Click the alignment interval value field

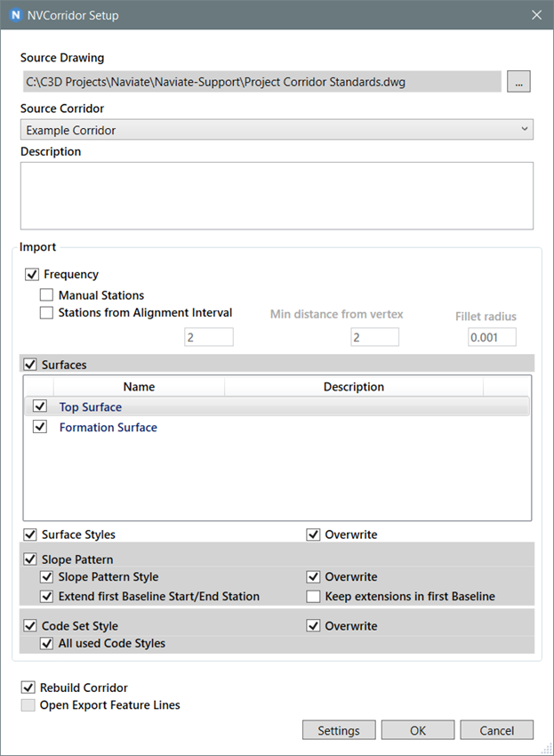209,337
